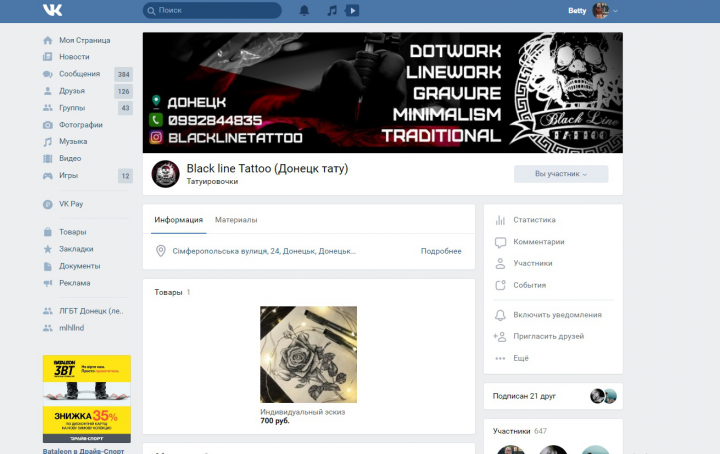720x454 pixels.
Task: Open Реклама in the sidebar
Action: 74,283
